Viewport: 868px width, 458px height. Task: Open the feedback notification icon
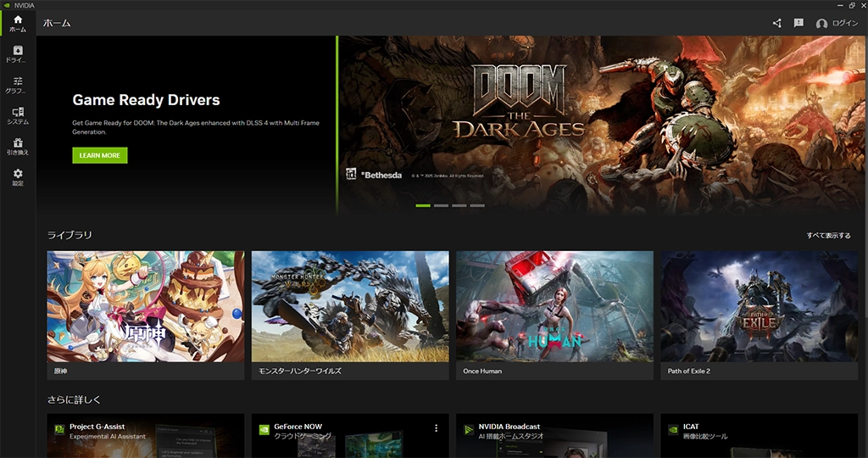pos(798,23)
